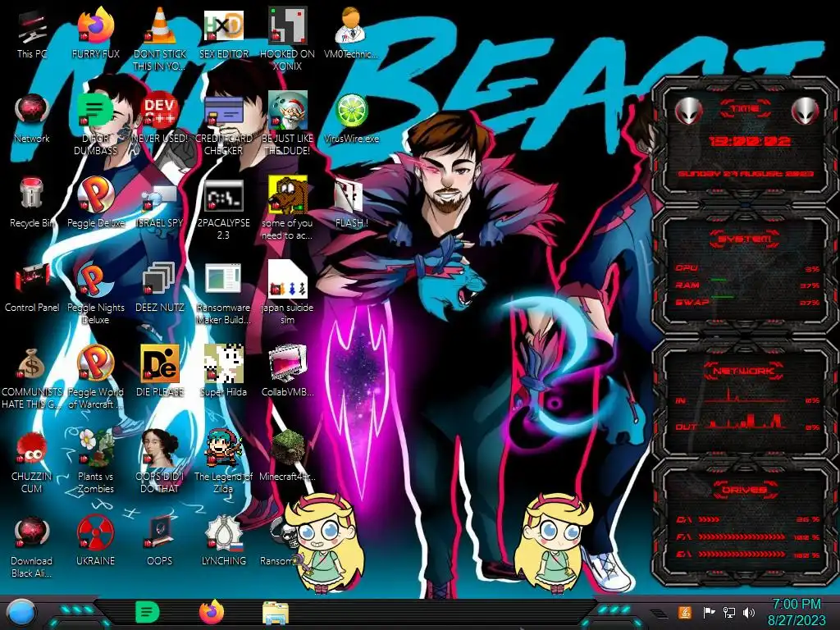Open the green chat app pinned on taskbar
Image resolution: width=840 pixels, height=630 pixels.
(x=148, y=612)
